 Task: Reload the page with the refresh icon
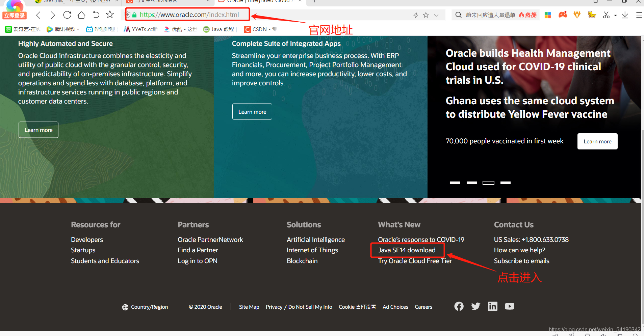click(x=67, y=15)
